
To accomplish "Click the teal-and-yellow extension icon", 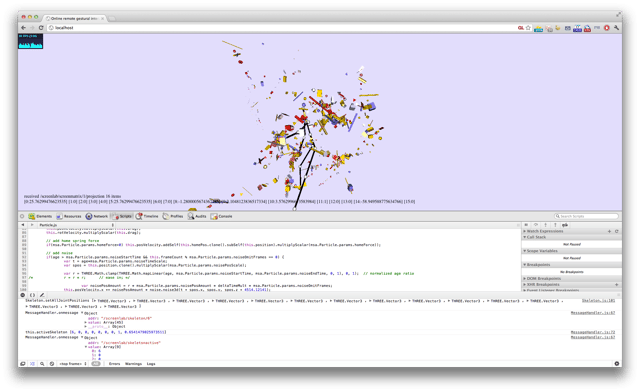I will 538,28.
